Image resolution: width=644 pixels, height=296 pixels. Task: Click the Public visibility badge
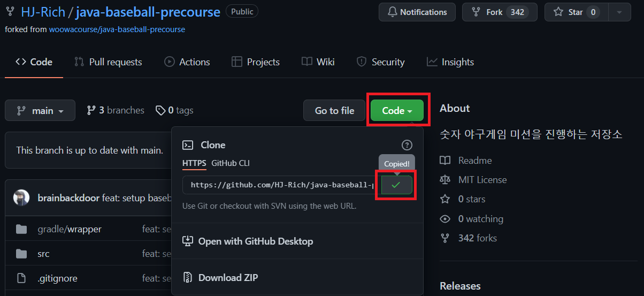(x=242, y=11)
